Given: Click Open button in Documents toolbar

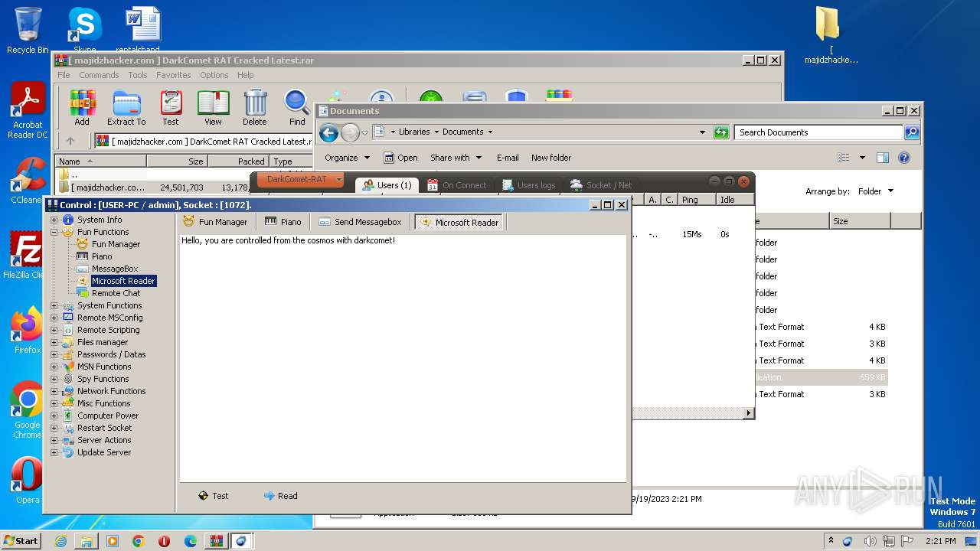Looking at the screenshot, I should (x=400, y=158).
